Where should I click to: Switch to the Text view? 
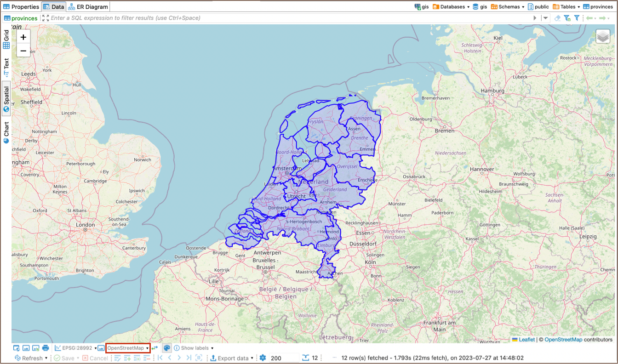pyautogui.click(x=6, y=67)
